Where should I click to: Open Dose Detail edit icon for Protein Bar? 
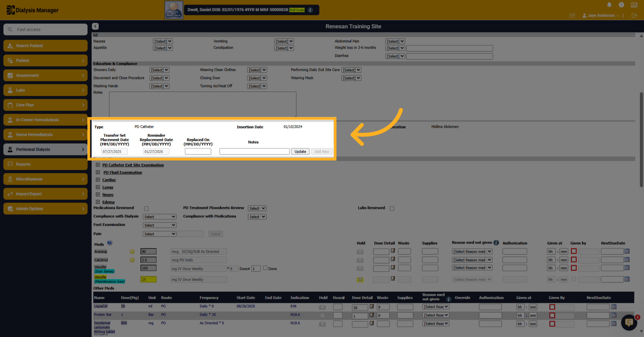(x=372, y=315)
